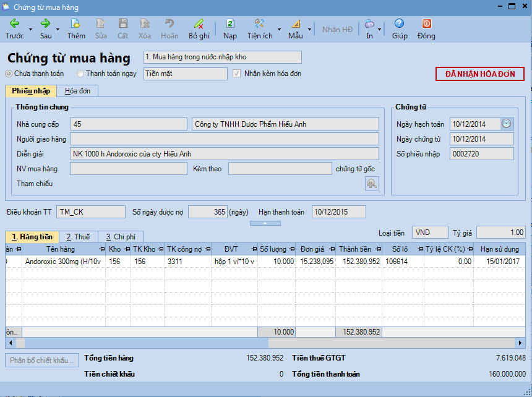Click the Andoroxic 300mg item cell
The height and width of the screenshot is (397, 532).
pos(64,262)
